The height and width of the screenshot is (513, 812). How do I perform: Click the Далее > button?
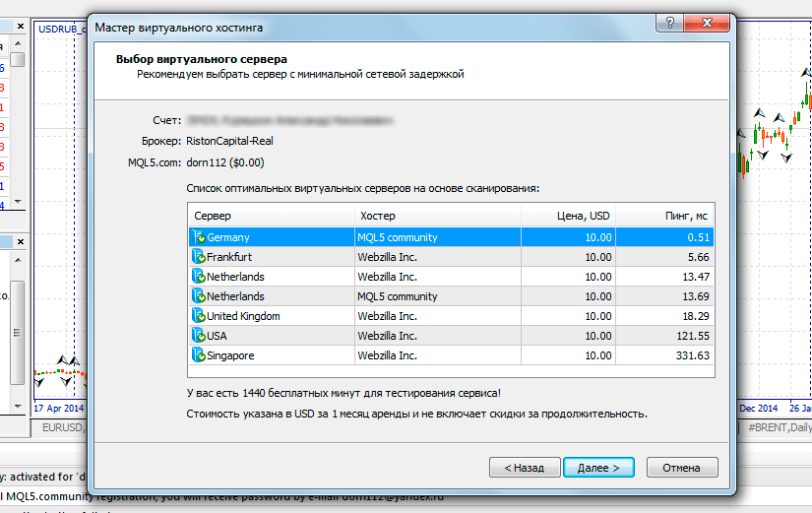pyautogui.click(x=598, y=468)
